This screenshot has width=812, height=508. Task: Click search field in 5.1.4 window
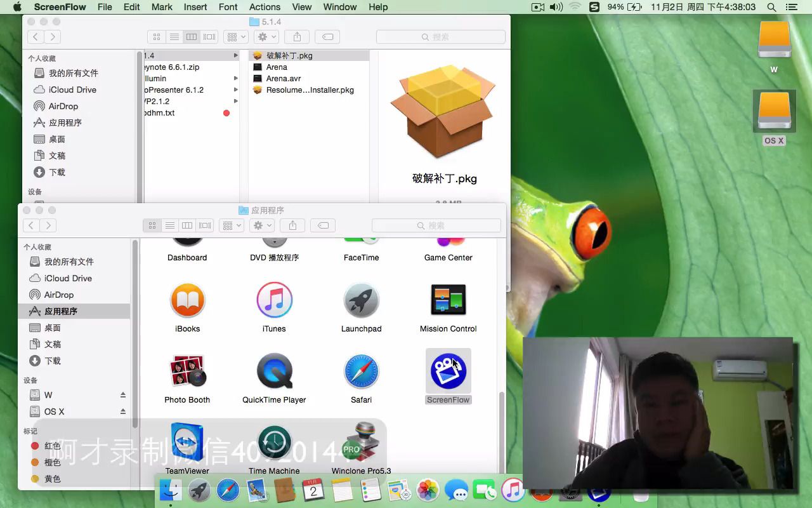[x=440, y=37]
